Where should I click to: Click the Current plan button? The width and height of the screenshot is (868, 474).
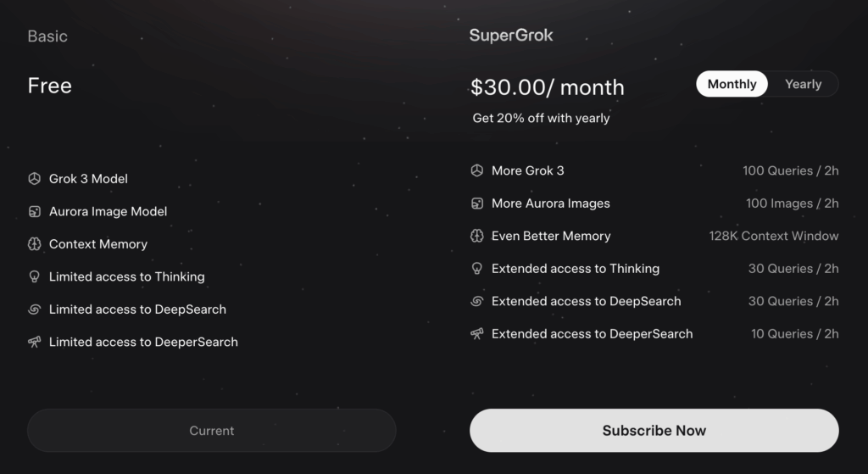211,431
